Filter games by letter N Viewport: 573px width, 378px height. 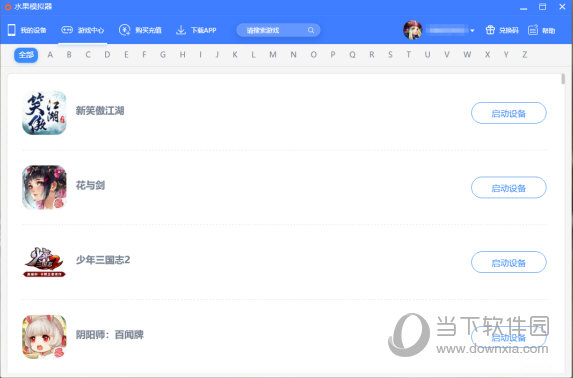(x=293, y=55)
